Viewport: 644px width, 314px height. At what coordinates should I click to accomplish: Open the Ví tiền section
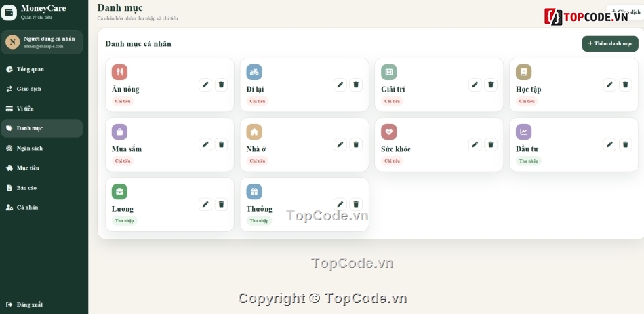[x=42, y=109]
